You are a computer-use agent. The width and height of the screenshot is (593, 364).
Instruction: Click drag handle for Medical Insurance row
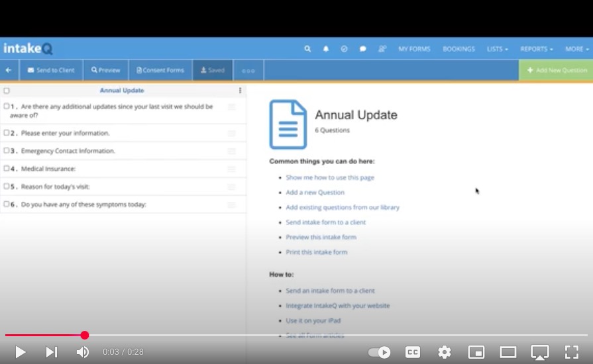tap(231, 169)
